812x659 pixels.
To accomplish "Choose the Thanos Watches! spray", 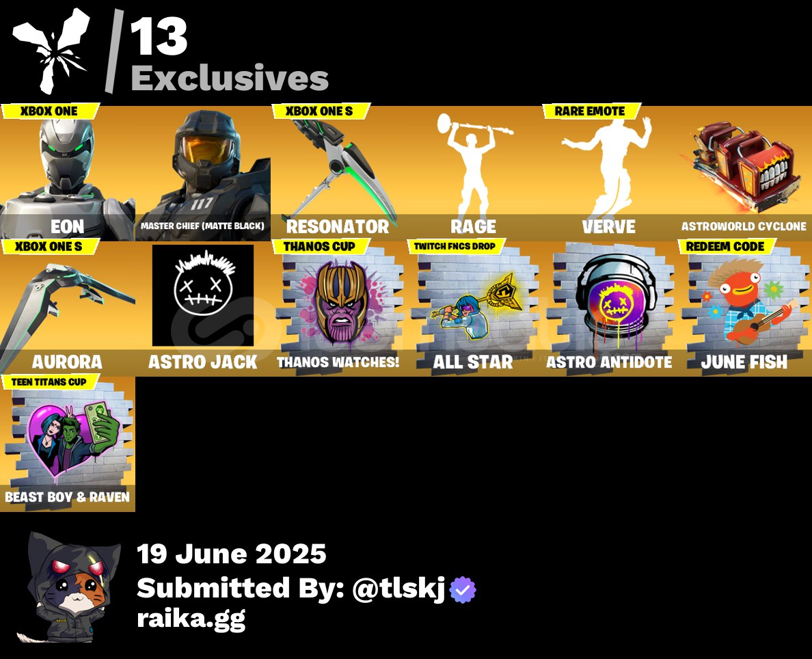I will (x=338, y=309).
